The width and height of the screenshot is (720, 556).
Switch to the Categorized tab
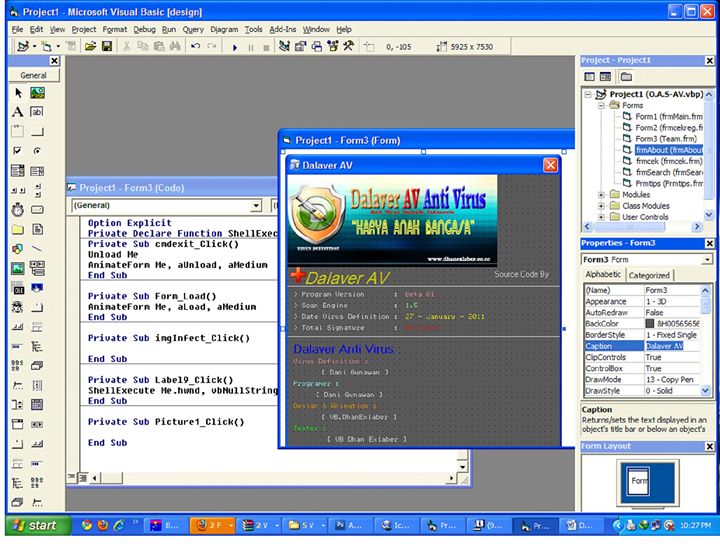coord(649,275)
